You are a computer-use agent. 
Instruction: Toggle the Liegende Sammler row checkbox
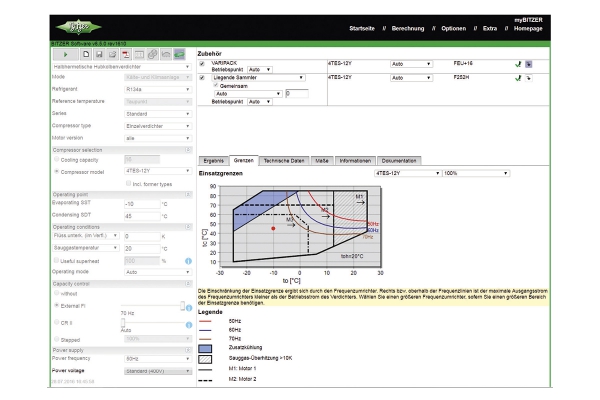[202, 78]
